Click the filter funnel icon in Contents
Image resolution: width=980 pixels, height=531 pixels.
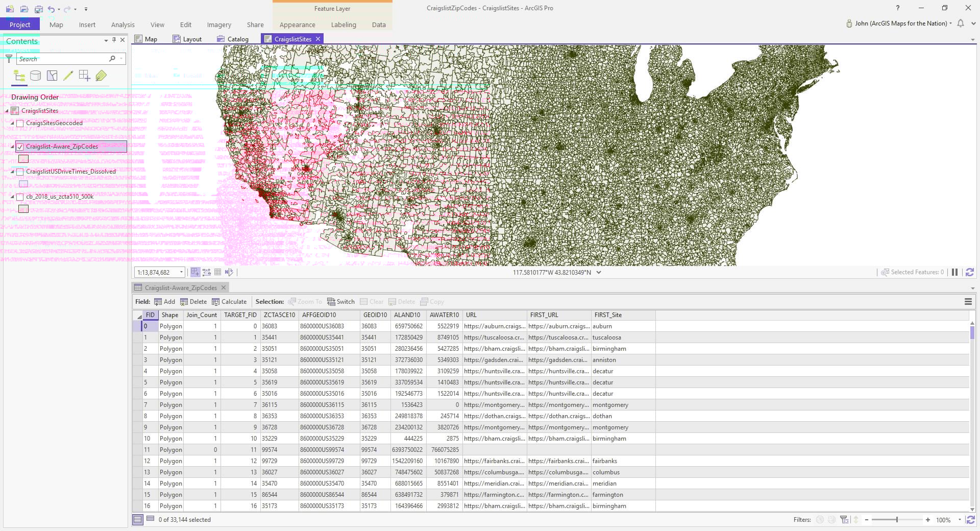(x=9, y=59)
